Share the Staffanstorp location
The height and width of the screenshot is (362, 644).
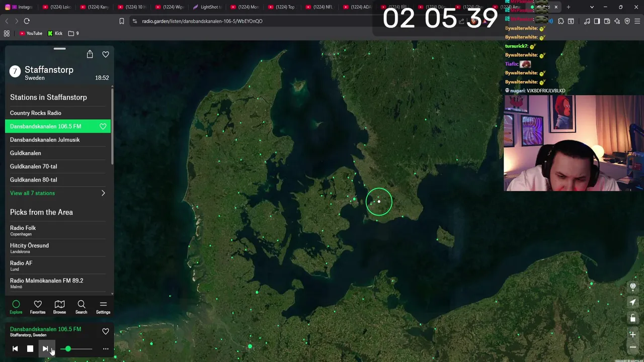(90, 54)
